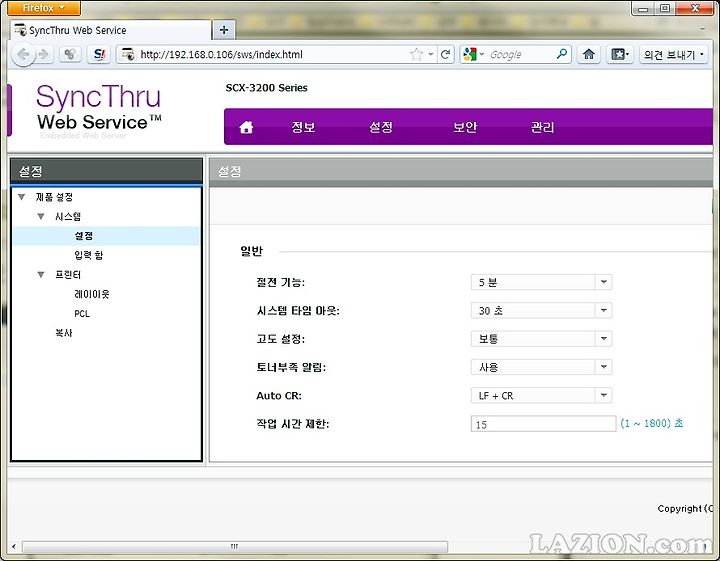
Task: Maximize the Firefox window
Action: tap(665, 8)
